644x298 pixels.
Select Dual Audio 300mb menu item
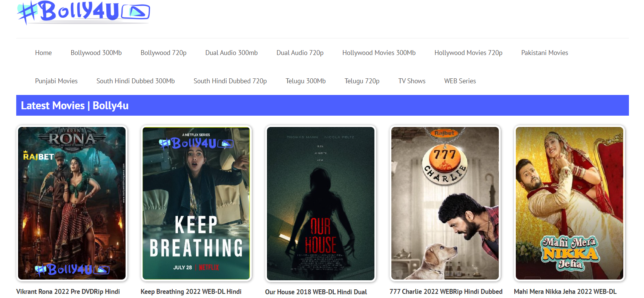click(x=232, y=53)
